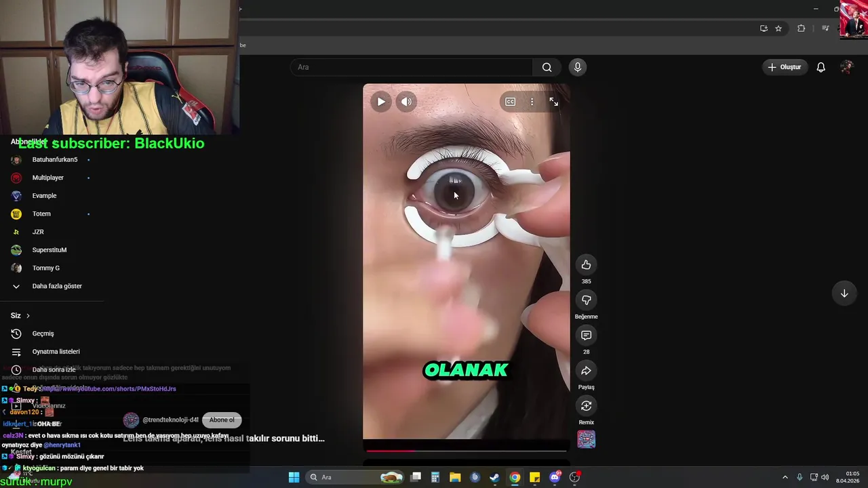Screen dimensions: 868x488
Task: Click the YouTube search field Ara
Action: tap(412, 67)
